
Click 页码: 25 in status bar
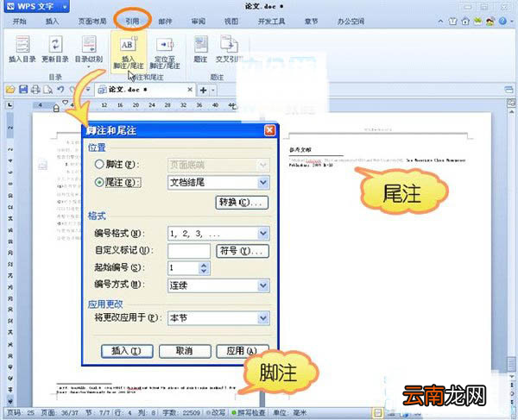(21, 412)
